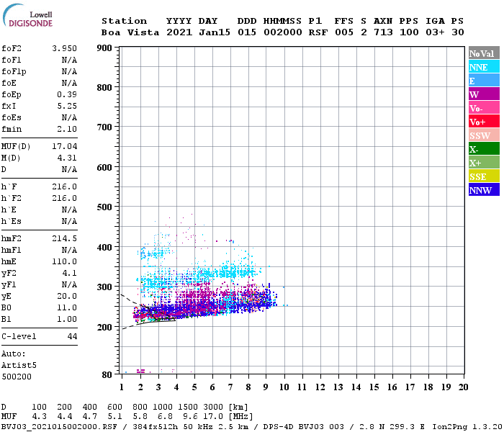Click the 500 km altitude axis label
Screen dimensions: 504x432
click(x=104, y=207)
